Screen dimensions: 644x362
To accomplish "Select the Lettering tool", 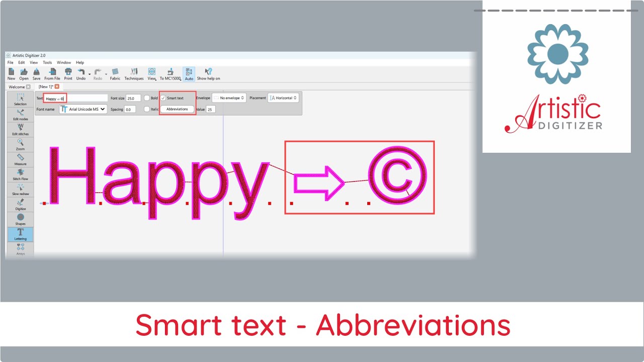I will tap(20, 234).
